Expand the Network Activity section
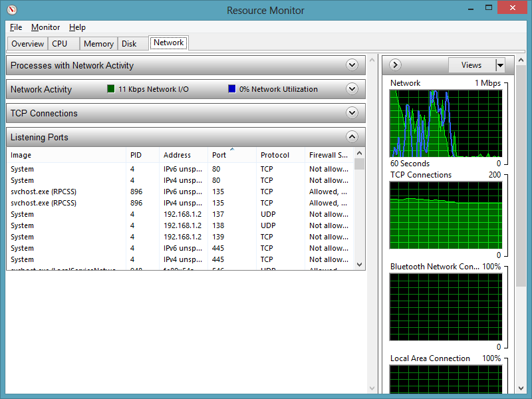Image resolution: width=532 pixels, height=399 pixels. 352,89
